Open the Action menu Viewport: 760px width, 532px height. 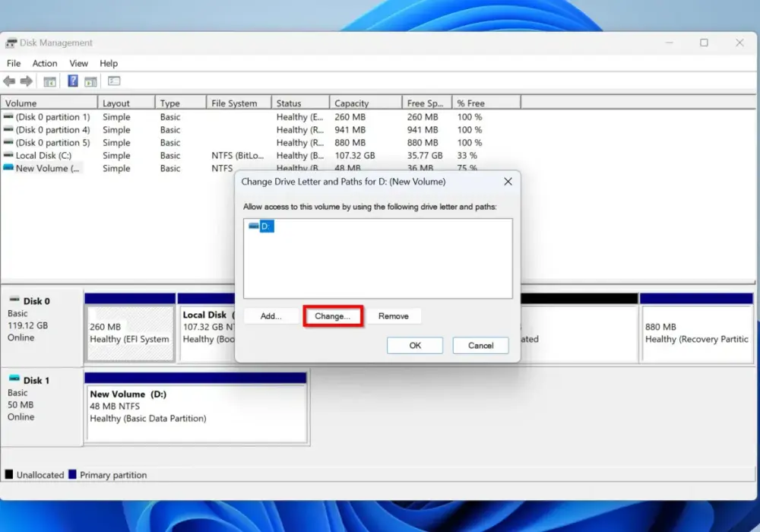point(45,64)
